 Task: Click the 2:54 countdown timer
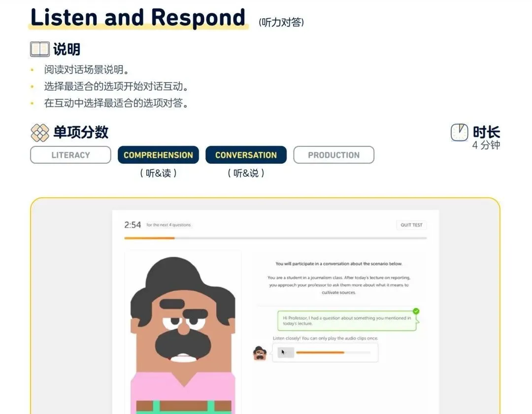133,225
